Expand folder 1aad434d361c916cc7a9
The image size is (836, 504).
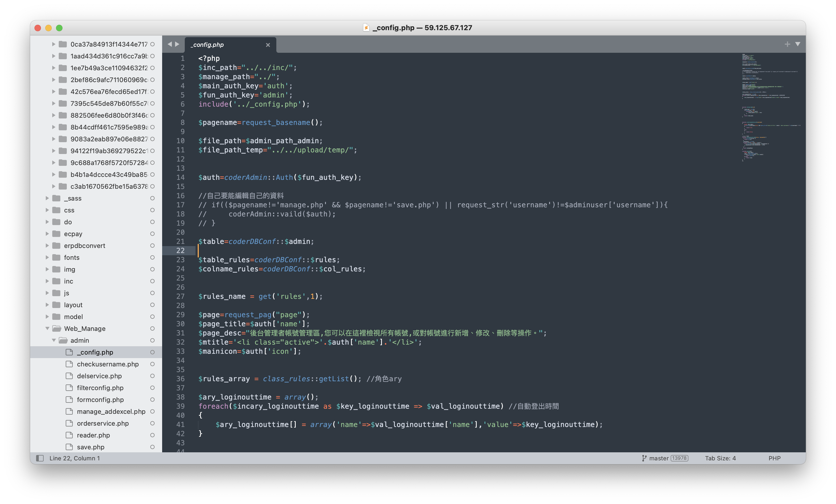pos(54,56)
